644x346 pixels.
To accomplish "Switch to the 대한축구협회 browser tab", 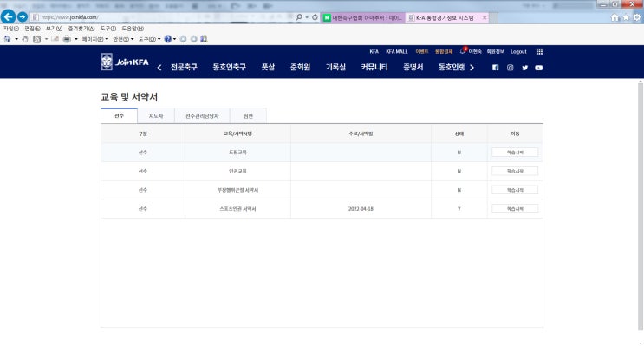I will pyautogui.click(x=363, y=17).
